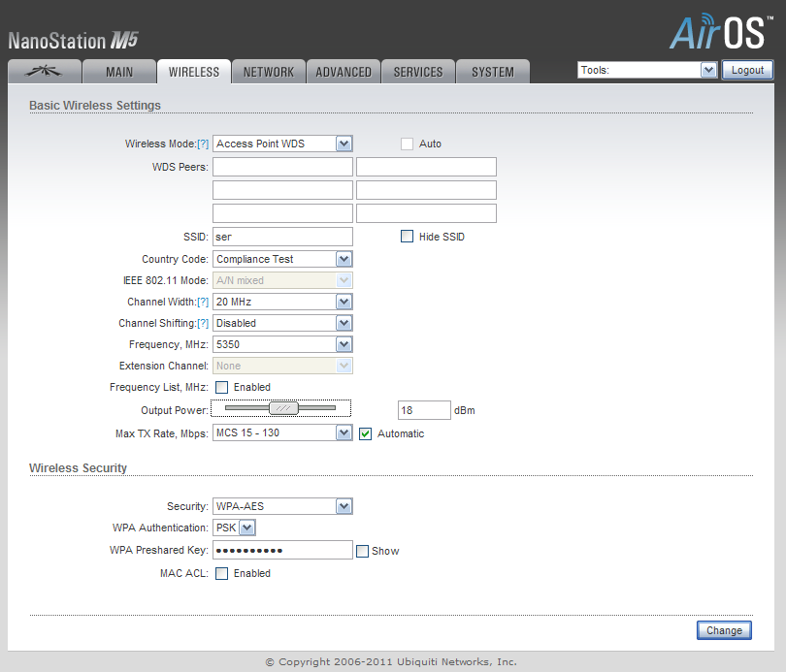Click the SSID input field
Screen dimensions: 786x672
pyautogui.click(x=282, y=237)
